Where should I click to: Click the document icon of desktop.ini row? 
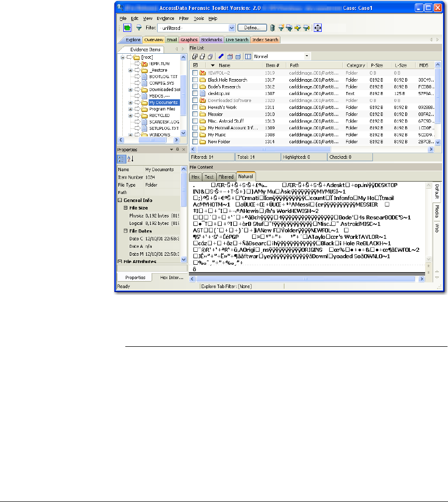[x=202, y=94]
